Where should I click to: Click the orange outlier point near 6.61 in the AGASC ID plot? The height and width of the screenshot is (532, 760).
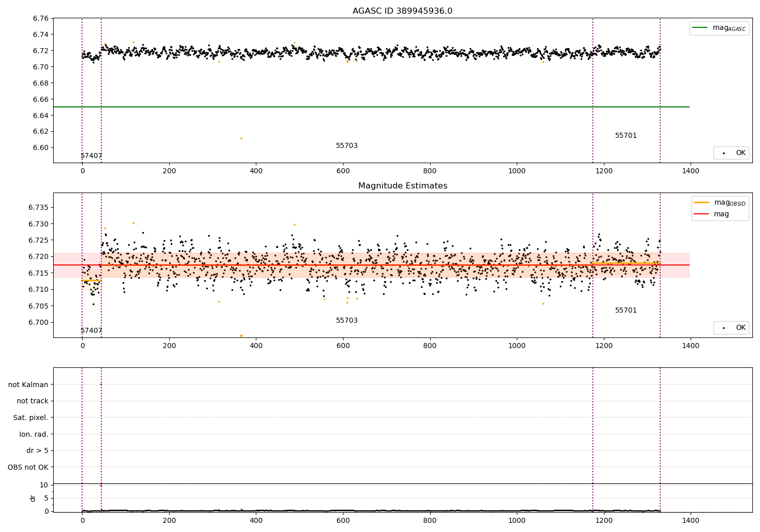(x=241, y=138)
